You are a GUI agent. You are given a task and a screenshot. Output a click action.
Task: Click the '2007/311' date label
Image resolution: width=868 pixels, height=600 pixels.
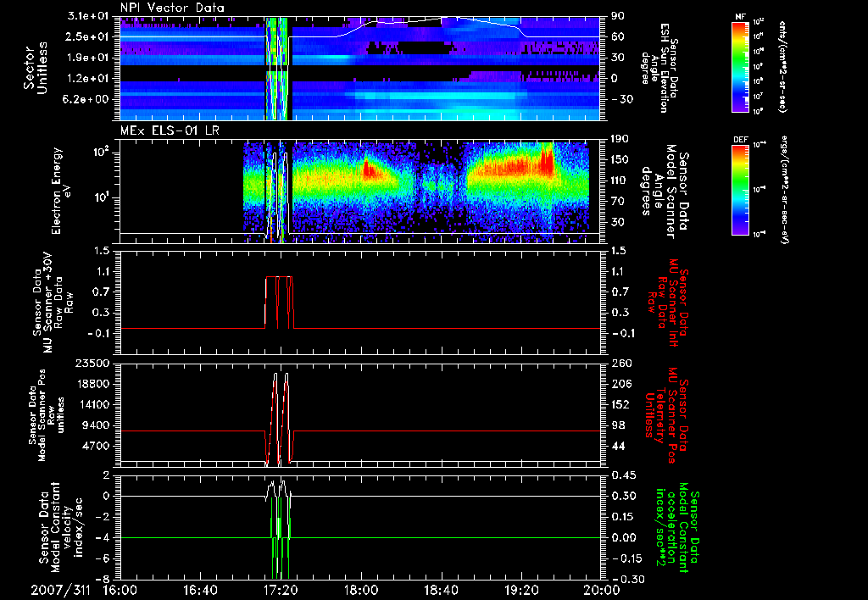click(60, 590)
